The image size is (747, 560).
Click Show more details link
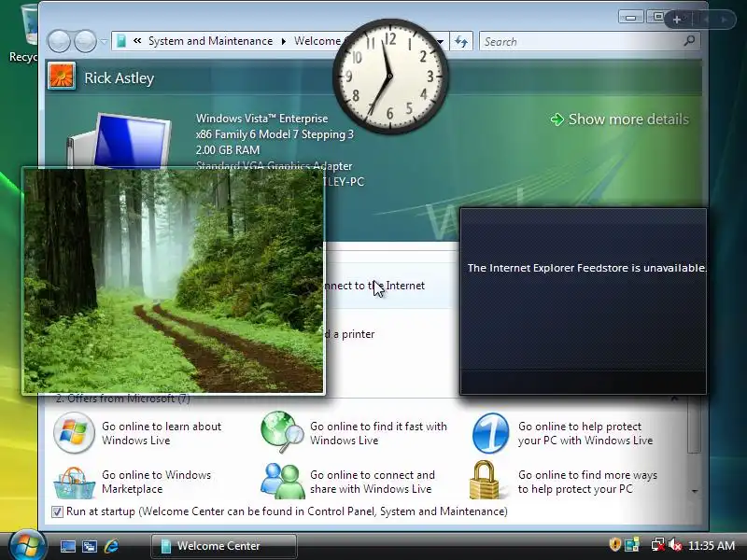click(x=619, y=119)
